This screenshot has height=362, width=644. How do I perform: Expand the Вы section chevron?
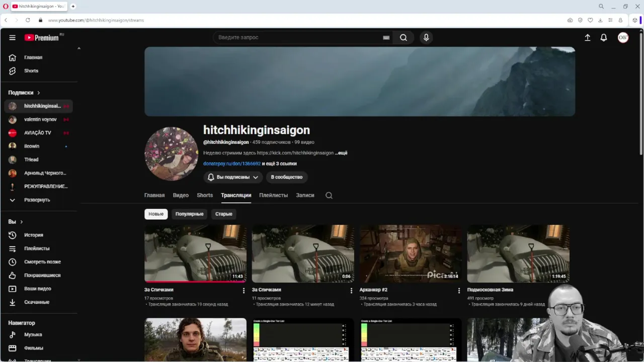pyautogui.click(x=21, y=222)
